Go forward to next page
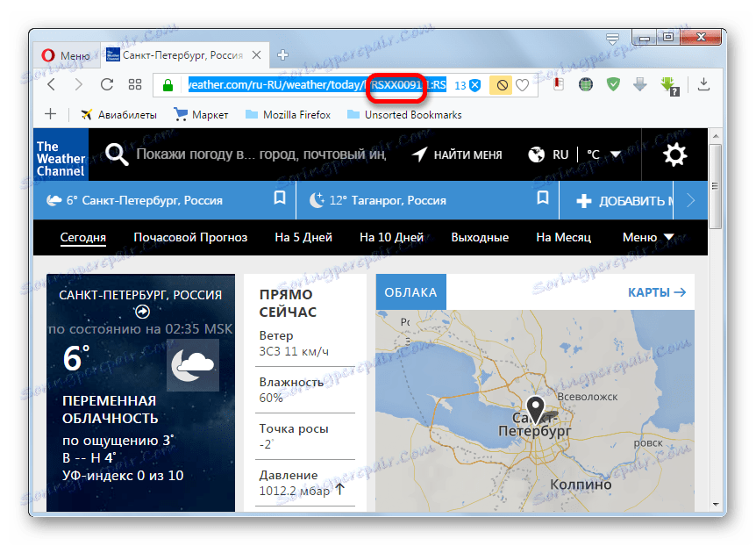The image size is (756, 546). point(79,84)
